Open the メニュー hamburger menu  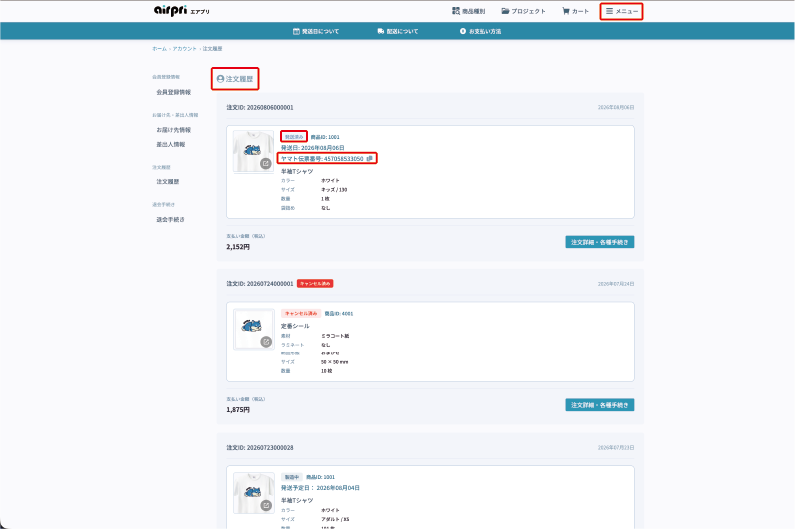click(x=622, y=11)
